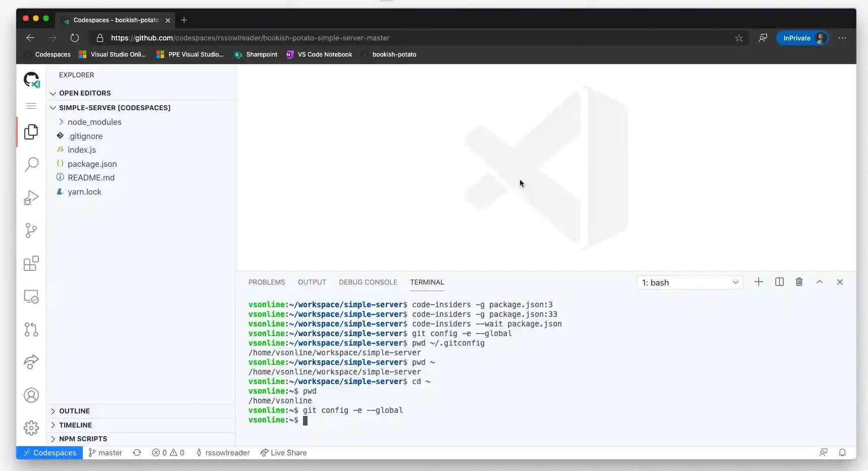
Task: Select the Run and Debug icon
Action: click(31, 198)
